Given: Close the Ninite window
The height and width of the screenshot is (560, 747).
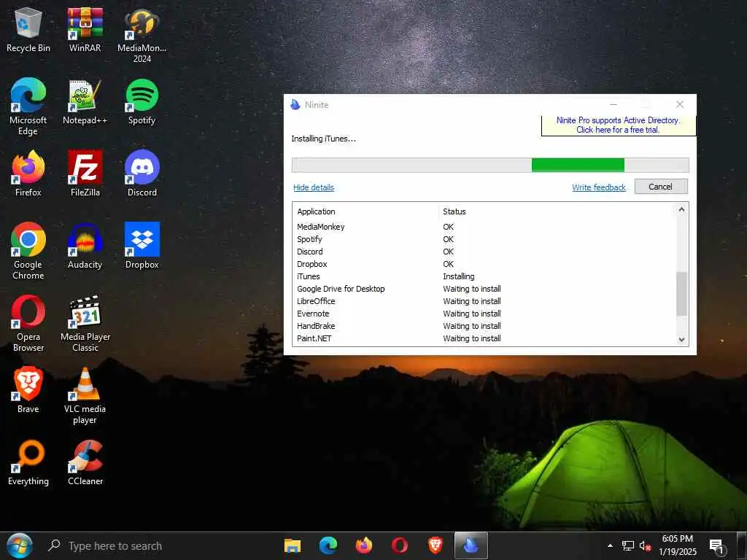Looking at the screenshot, I should coord(680,104).
